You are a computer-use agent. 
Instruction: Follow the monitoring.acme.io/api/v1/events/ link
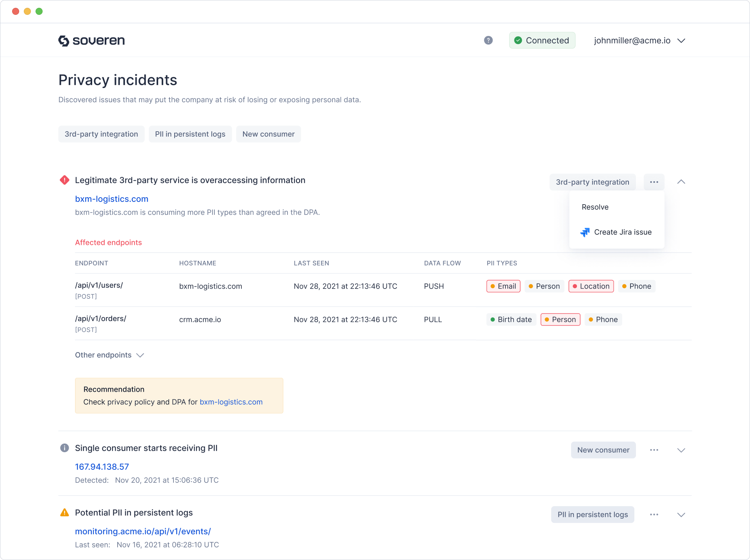point(143,531)
